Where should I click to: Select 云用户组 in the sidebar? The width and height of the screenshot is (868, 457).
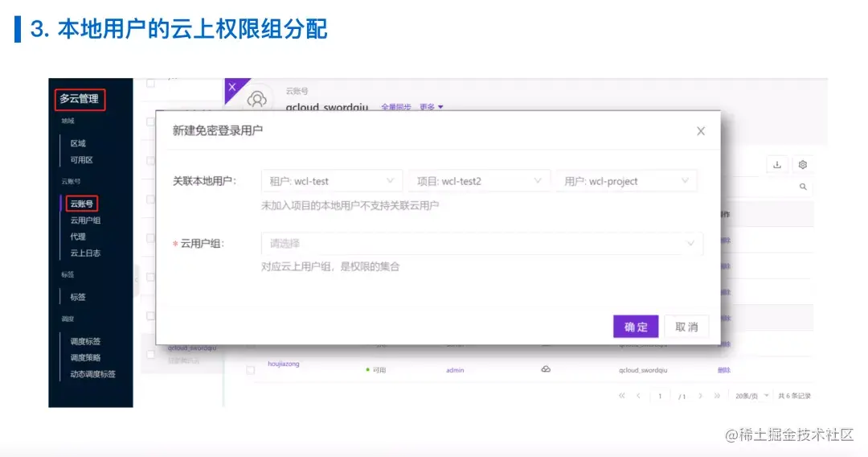click(x=85, y=220)
